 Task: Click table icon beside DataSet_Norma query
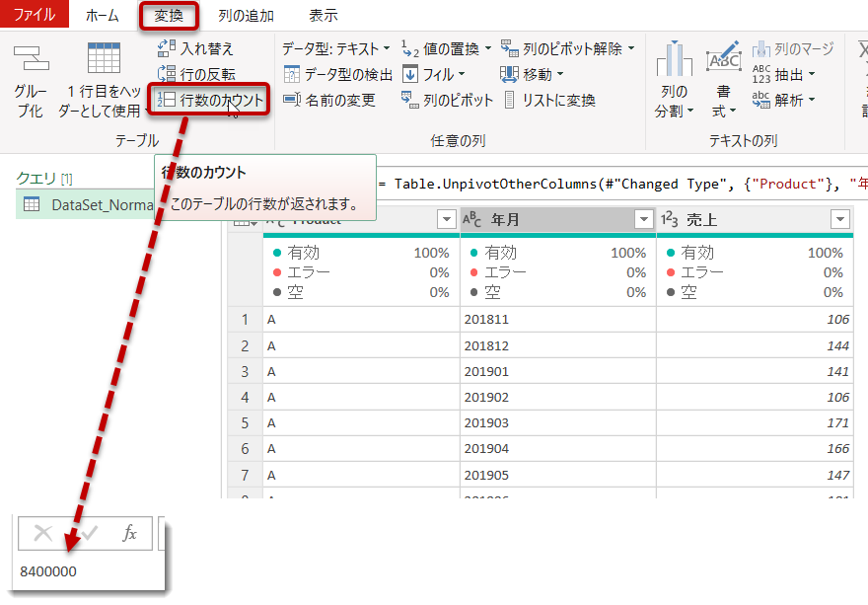32,204
